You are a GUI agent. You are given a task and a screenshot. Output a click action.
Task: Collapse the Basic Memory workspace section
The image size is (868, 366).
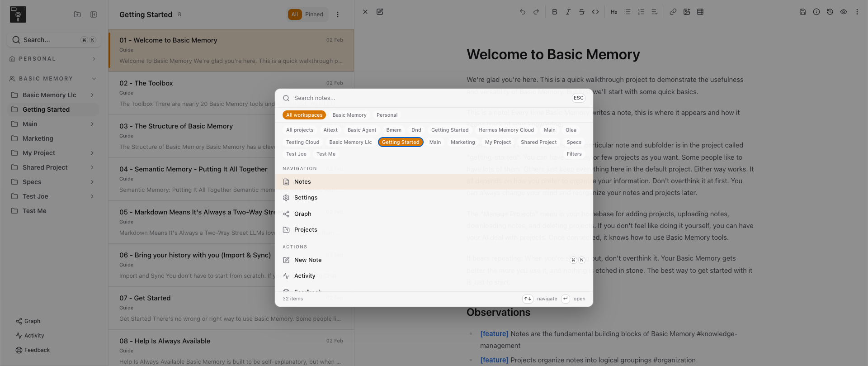[x=94, y=79]
